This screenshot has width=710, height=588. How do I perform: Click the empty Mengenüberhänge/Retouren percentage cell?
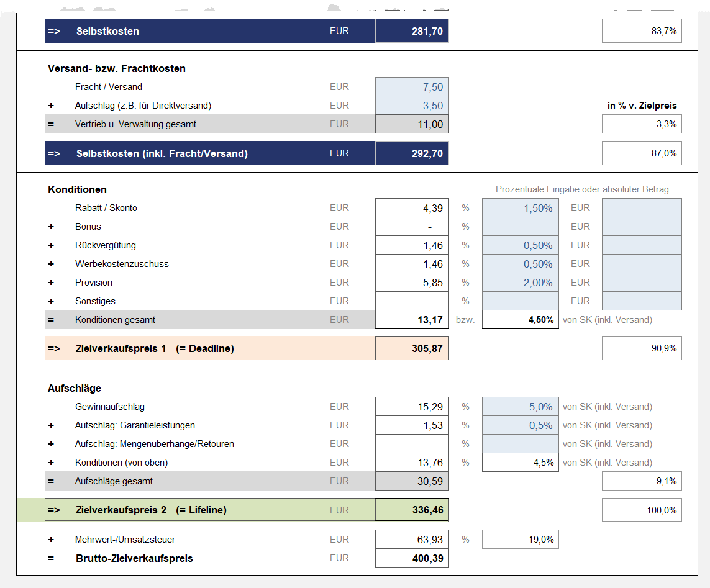(520, 444)
